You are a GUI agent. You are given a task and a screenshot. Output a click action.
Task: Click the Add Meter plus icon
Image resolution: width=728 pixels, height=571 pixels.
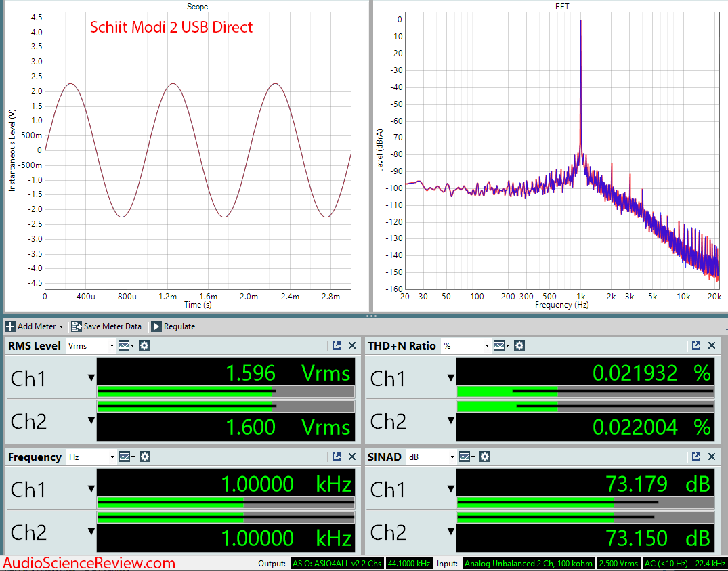10,326
